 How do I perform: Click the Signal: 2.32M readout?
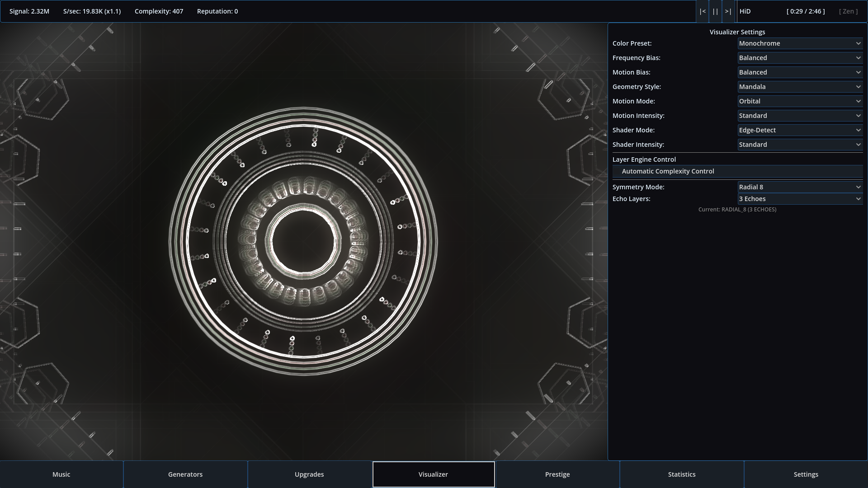(29, 11)
